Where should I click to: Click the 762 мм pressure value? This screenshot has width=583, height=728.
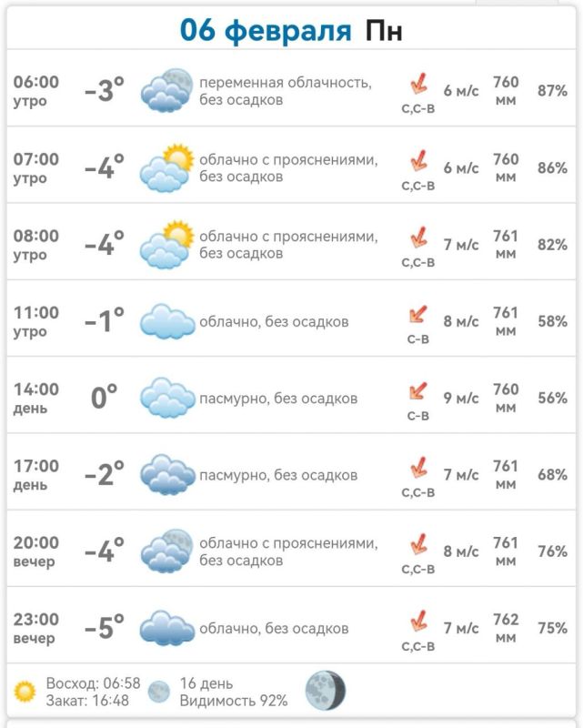[506, 628]
